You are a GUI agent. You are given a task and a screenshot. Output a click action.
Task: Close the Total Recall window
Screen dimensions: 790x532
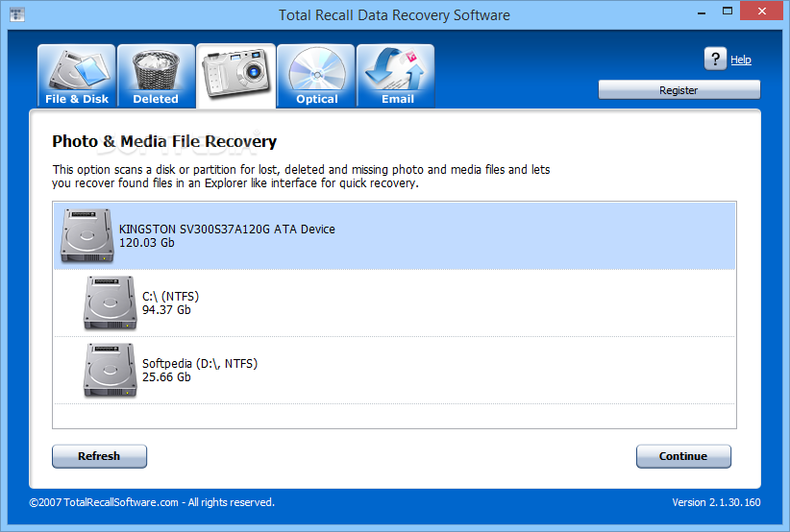[762, 12]
